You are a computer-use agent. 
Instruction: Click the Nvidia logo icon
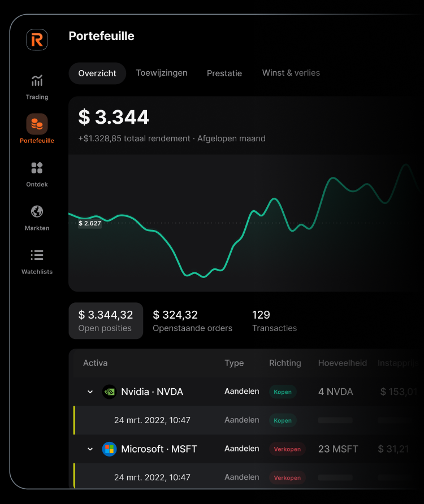coord(109,392)
